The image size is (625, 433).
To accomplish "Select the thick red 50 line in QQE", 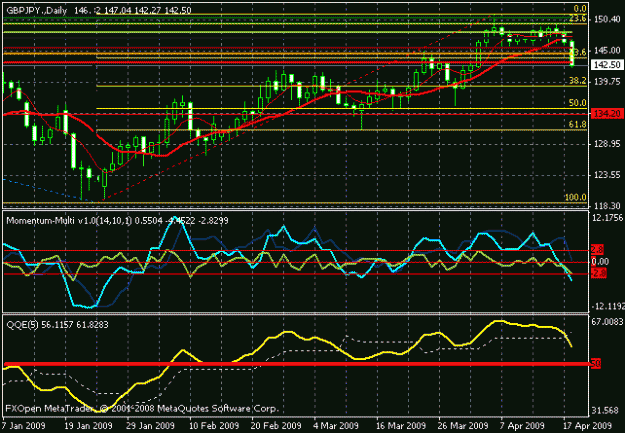I will (x=297, y=364).
